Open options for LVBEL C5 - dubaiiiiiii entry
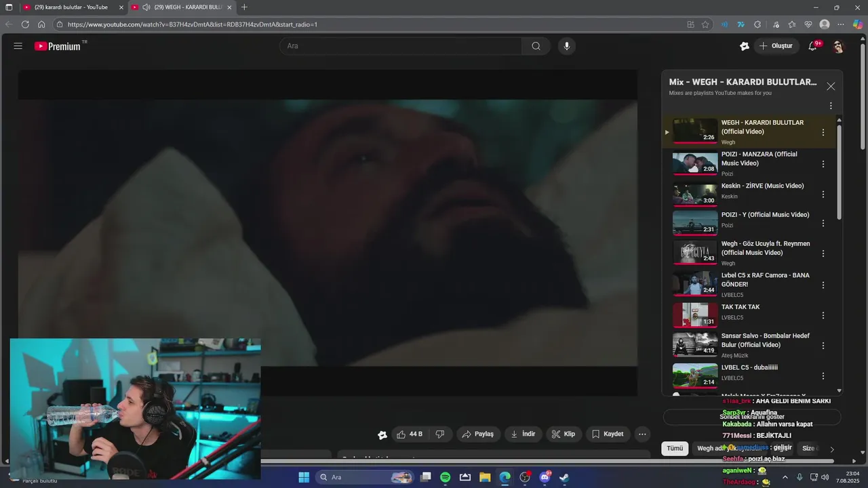The height and width of the screenshot is (488, 868). click(823, 375)
